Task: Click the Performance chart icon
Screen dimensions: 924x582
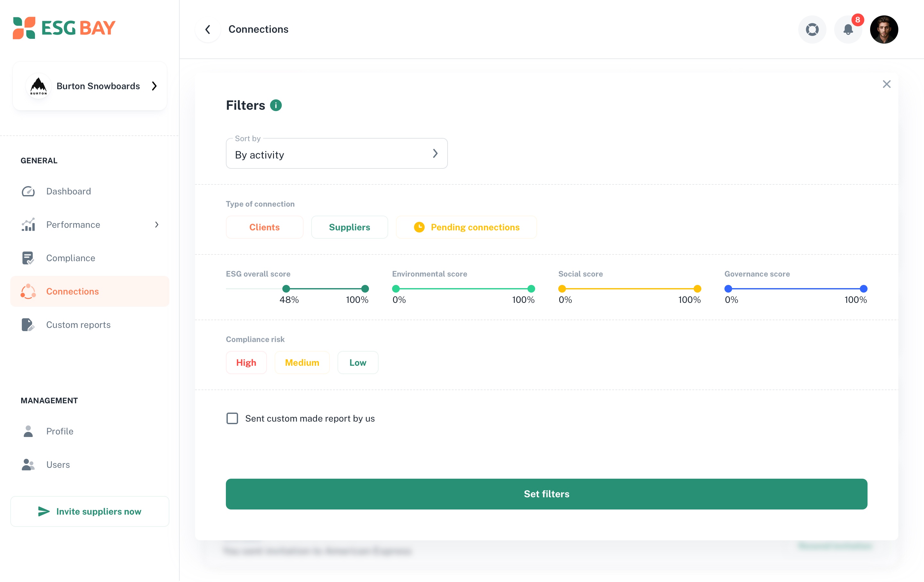Action: (28, 225)
